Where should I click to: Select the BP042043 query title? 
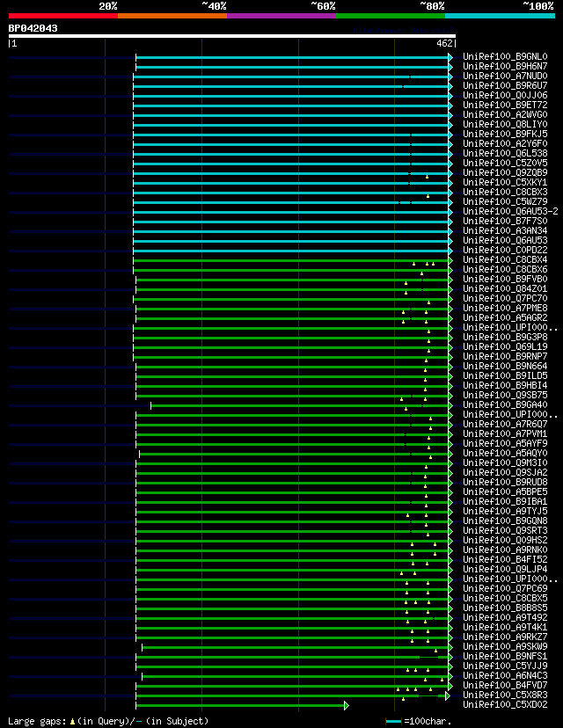[x=33, y=28]
